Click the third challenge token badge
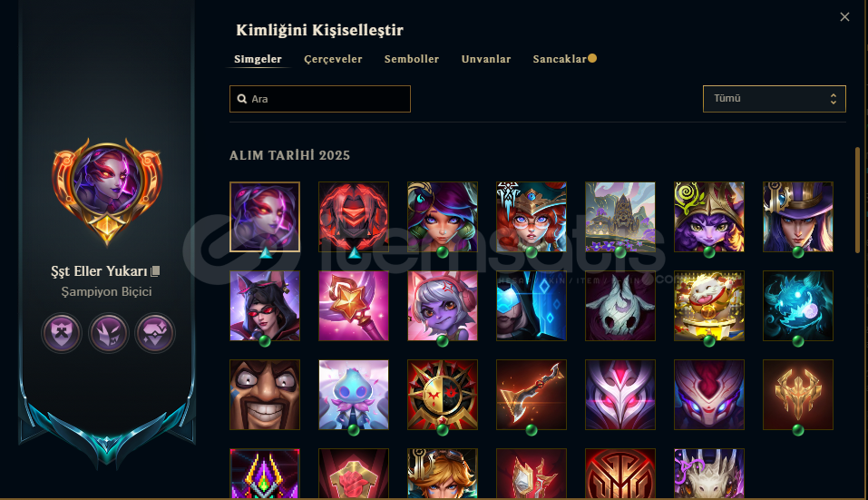868x500 pixels. pos(155,333)
